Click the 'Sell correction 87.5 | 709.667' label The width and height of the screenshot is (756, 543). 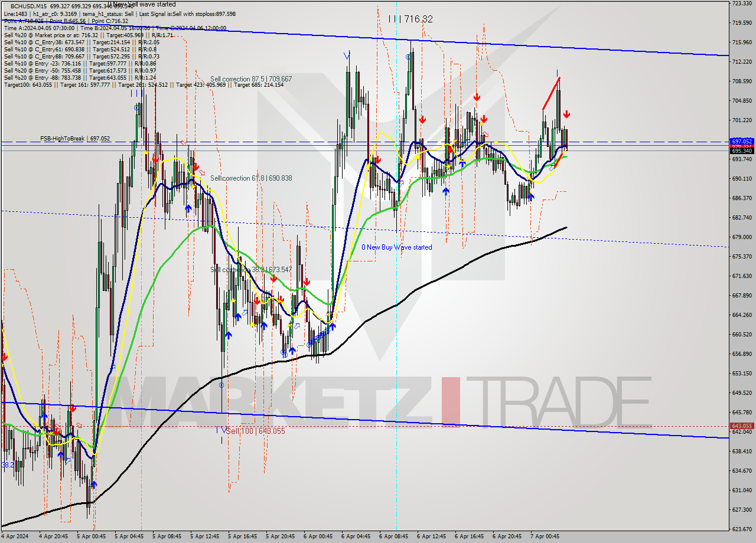click(x=251, y=78)
